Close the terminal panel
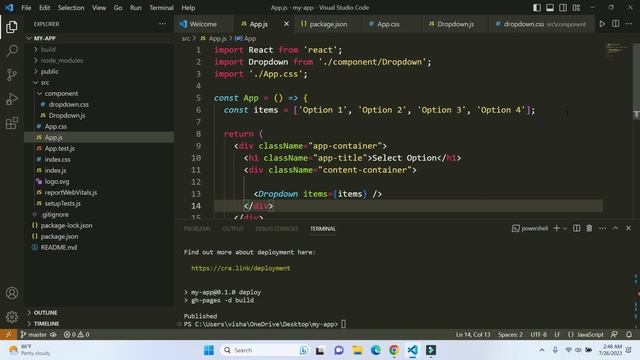 pos(629,228)
